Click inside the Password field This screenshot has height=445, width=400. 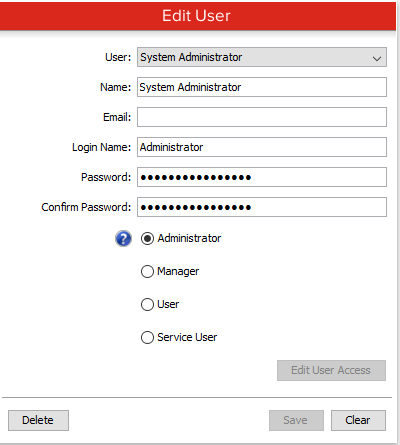tap(262, 177)
